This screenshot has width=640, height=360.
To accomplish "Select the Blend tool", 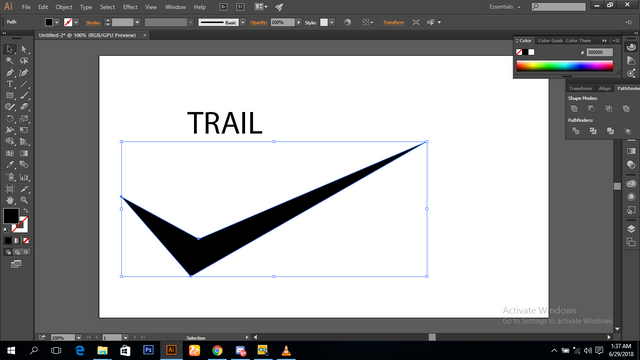I will pos(24,165).
